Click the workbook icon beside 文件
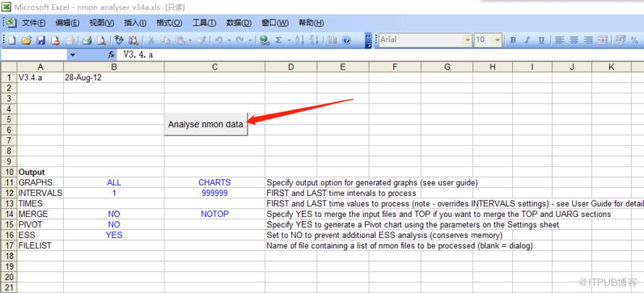Viewport: 644px width, 293px height. click(11, 23)
